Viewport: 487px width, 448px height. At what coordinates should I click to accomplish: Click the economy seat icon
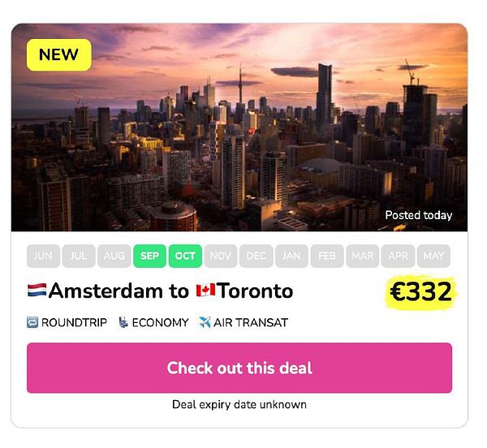click(x=123, y=322)
